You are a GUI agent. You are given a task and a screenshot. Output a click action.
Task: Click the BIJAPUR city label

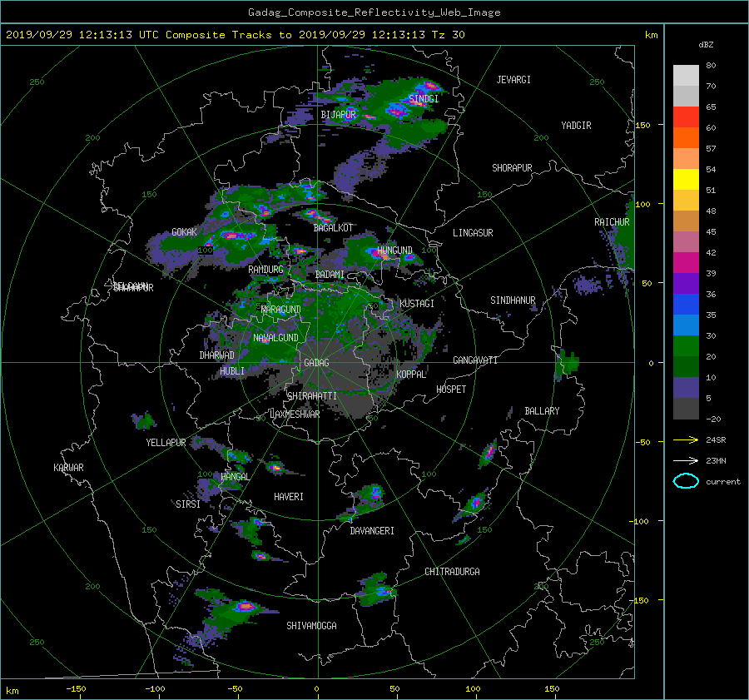click(x=338, y=115)
